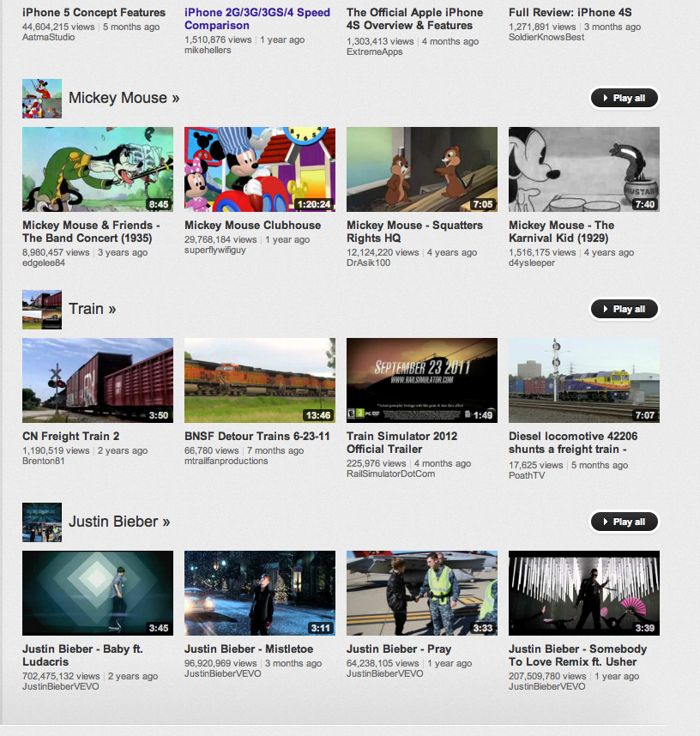Click Mickey Mouse - The Karnival Kid title
700x736 pixels.
pos(562,232)
